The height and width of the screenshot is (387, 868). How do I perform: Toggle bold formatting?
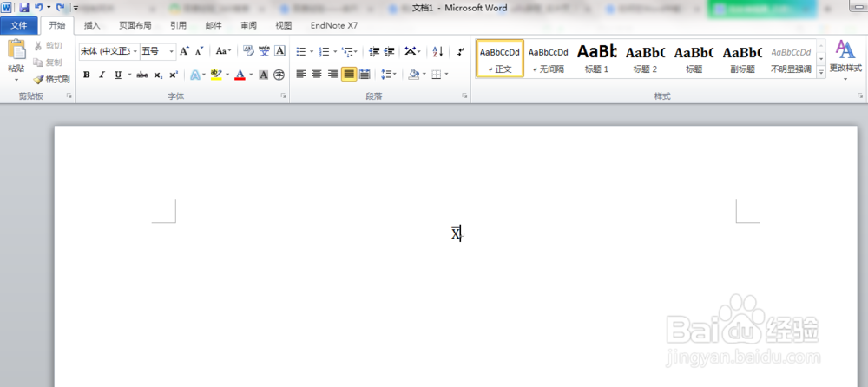86,75
